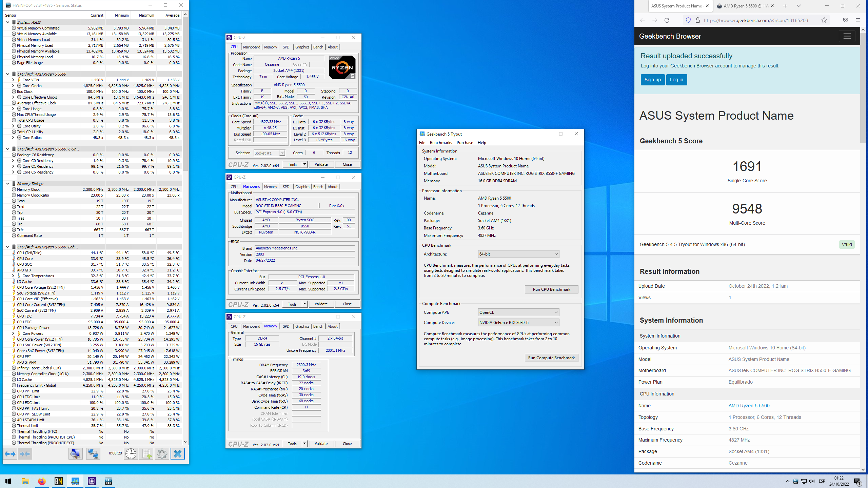The width and height of the screenshot is (868, 488).
Task: Open the AMD Ryzen 5 5500 CPU link
Action: pyautogui.click(x=749, y=406)
